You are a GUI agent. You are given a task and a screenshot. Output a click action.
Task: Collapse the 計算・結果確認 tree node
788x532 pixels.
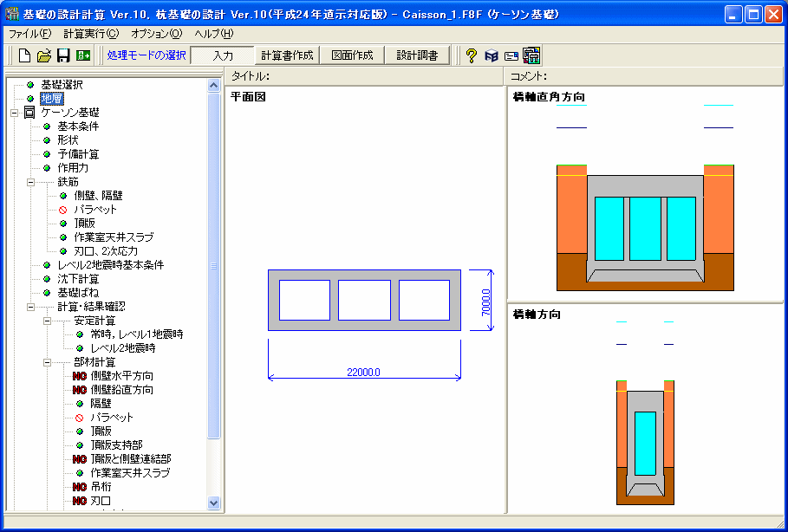pyautogui.click(x=30, y=307)
